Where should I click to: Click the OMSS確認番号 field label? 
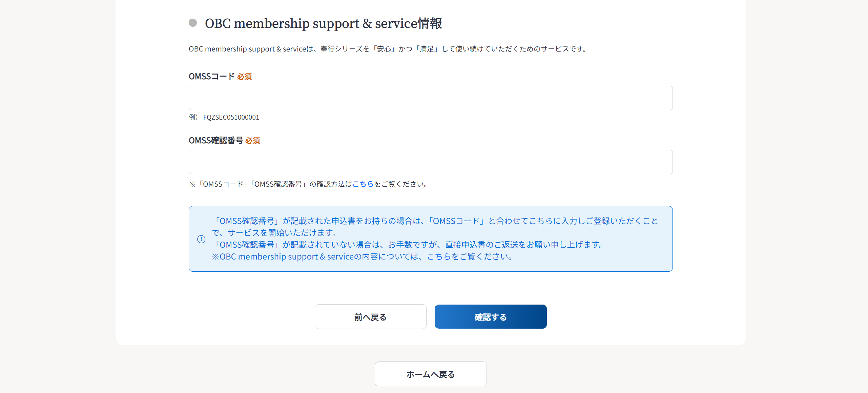(x=216, y=141)
